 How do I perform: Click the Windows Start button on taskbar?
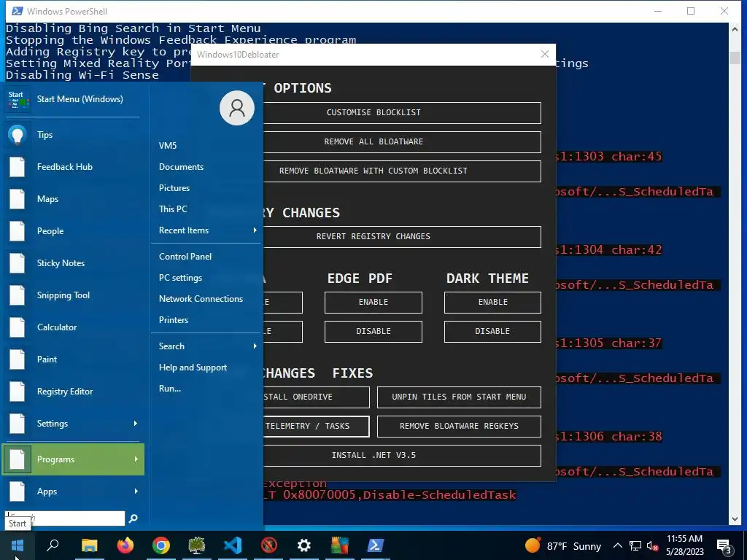(18, 545)
